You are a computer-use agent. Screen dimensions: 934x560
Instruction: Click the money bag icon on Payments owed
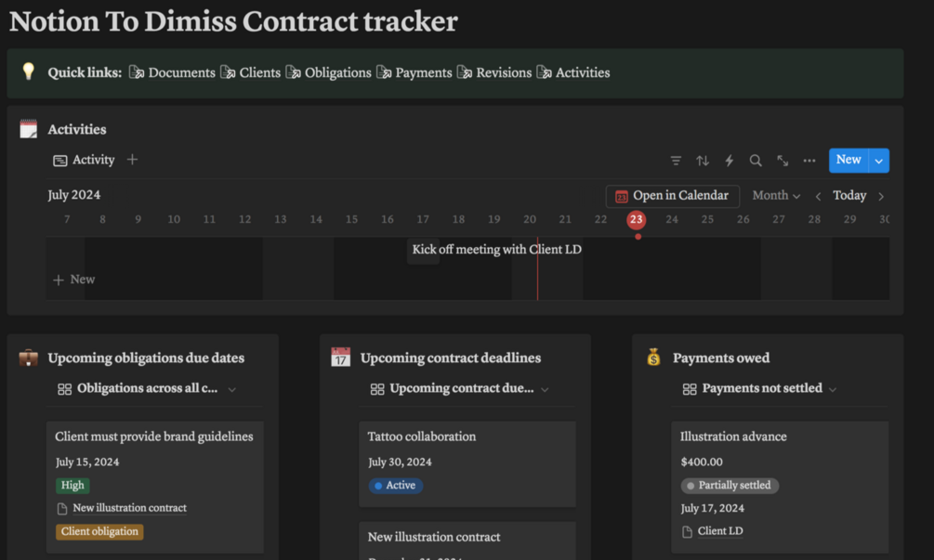pyautogui.click(x=652, y=357)
